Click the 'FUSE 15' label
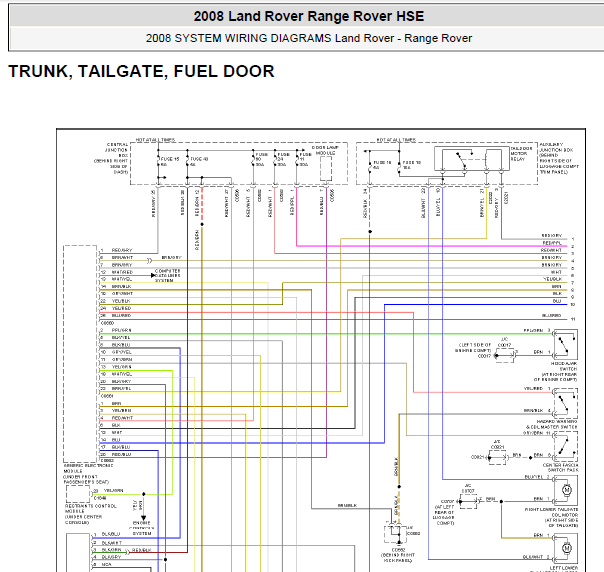 point(170,159)
